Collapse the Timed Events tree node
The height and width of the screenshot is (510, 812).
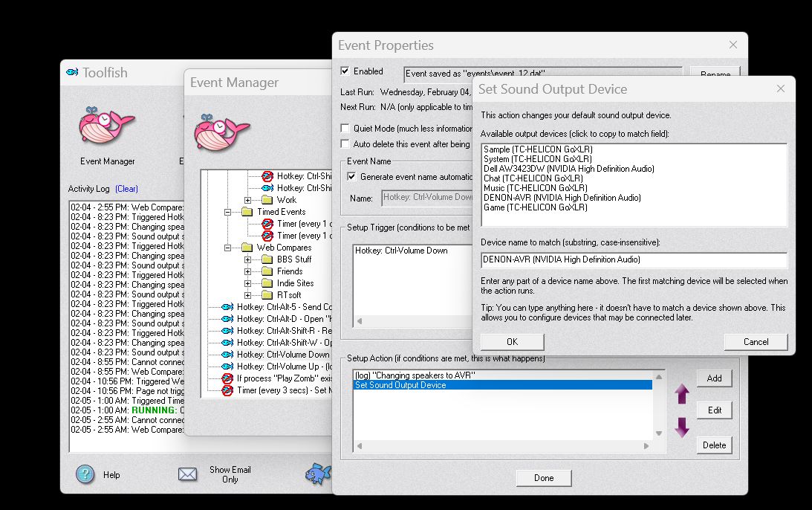point(227,212)
